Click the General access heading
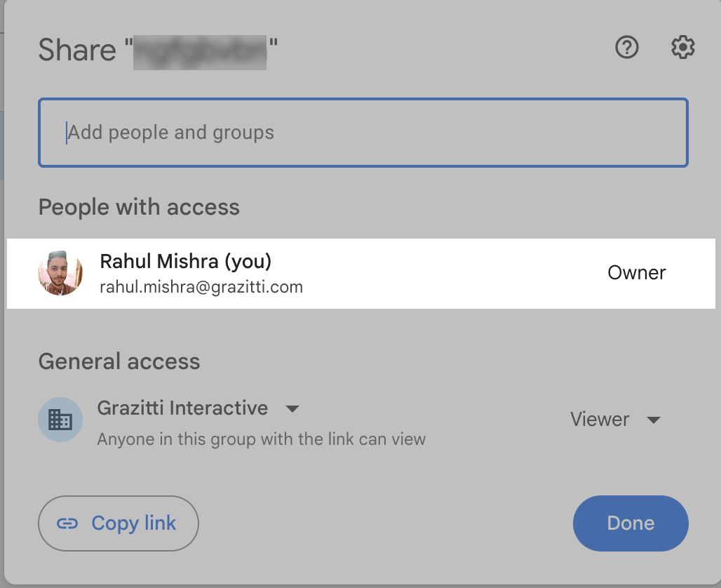Image resolution: width=721 pixels, height=588 pixels. click(x=119, y=362)
